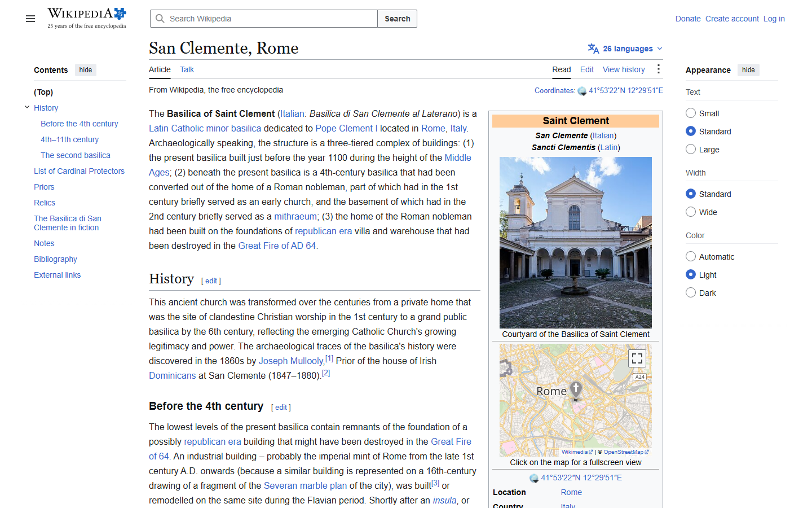Image resolution: width=812 pixels, height=508 pixels.
Task: Select Dark color mode
Action: [x=691, y=292]
